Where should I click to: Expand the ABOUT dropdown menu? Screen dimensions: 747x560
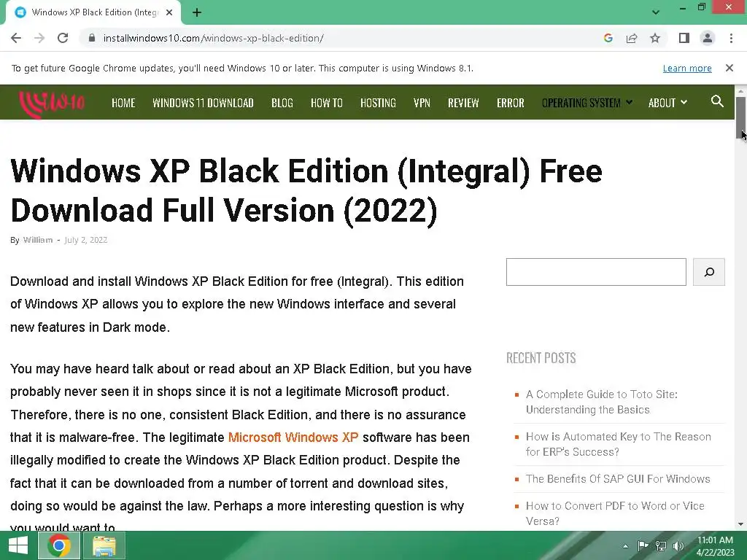tap(667, 103)
